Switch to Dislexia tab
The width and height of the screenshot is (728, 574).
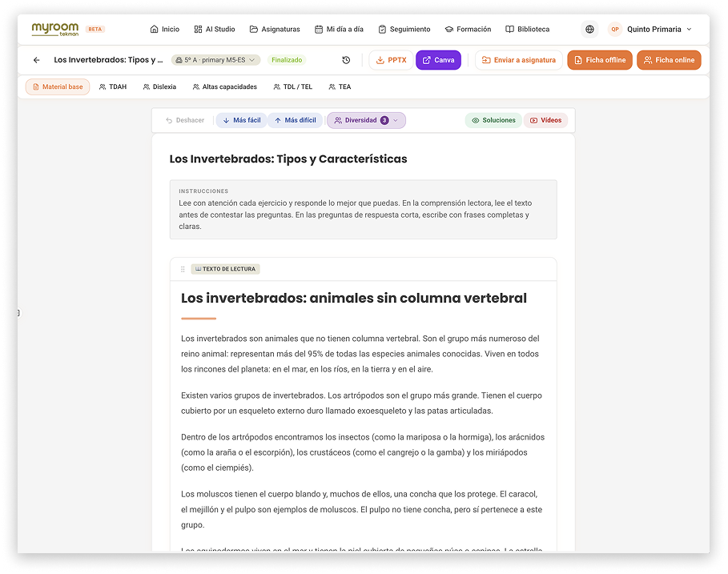pos(159,86)
